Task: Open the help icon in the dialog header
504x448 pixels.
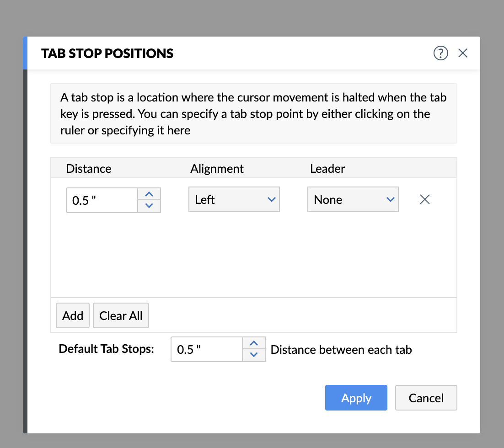Action: pos(440,53)
